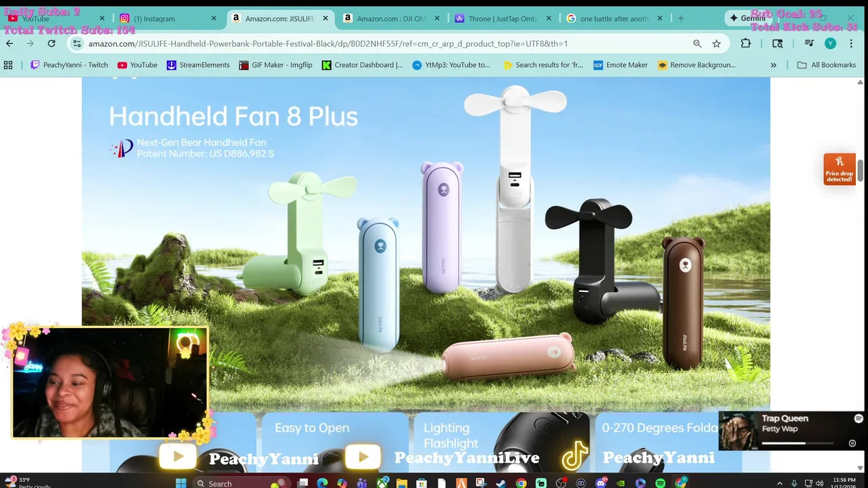Open the Creator Dashboard bookmark
868x488 pixels.
point(362,65)
